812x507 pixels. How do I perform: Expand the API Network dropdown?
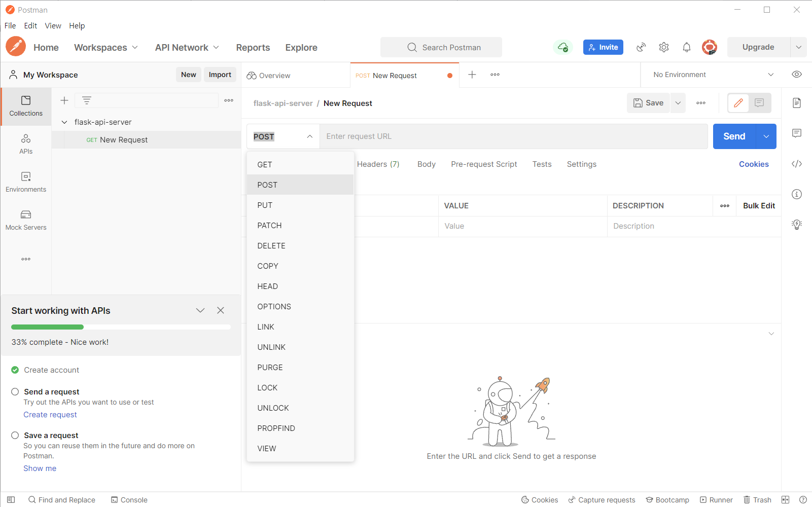[187, 47]
